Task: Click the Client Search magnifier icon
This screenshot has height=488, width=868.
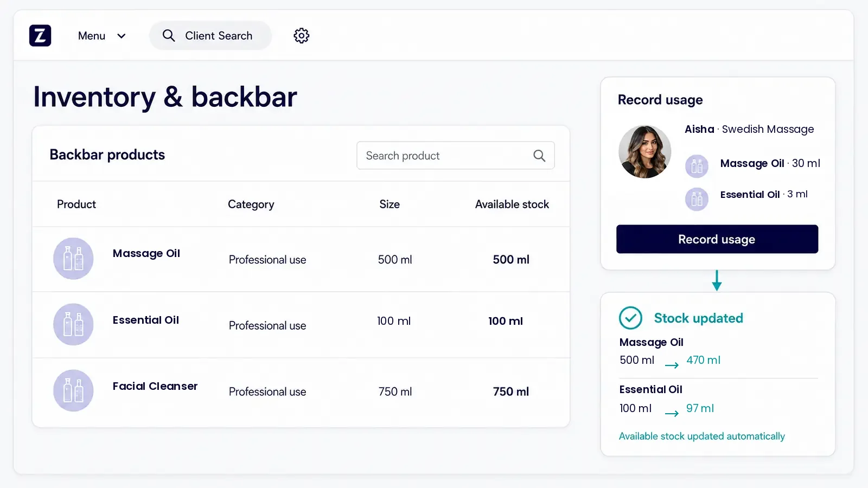Action: [x=169, y=36]
